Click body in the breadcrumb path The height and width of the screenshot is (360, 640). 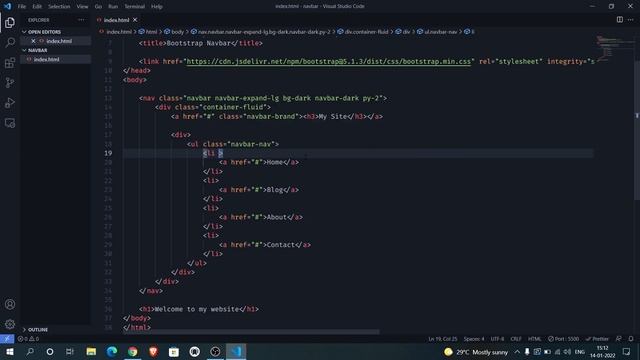[174, 31]
